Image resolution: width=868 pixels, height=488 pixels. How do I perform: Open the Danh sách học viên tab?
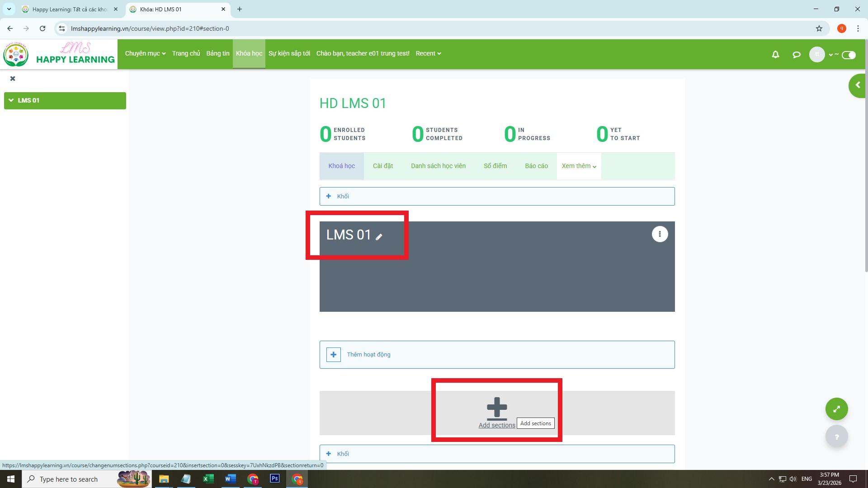click(x=438, y=166)
